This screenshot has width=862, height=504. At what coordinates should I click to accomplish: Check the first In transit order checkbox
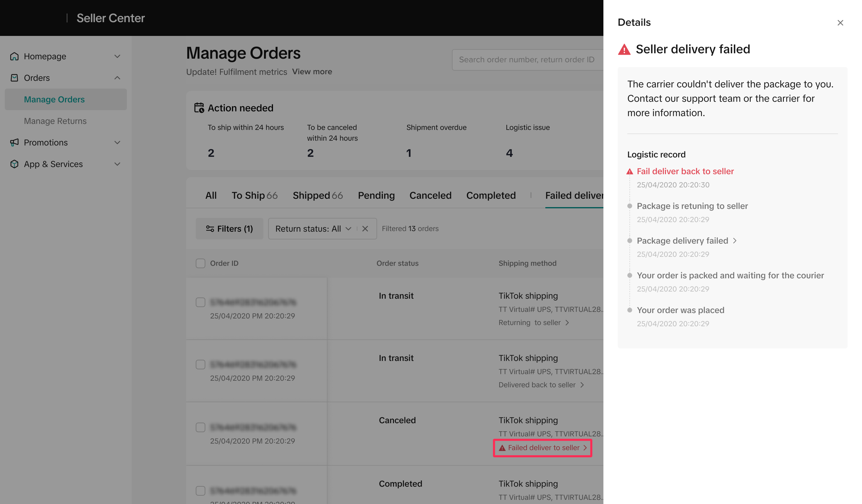[x=200, y=302]
